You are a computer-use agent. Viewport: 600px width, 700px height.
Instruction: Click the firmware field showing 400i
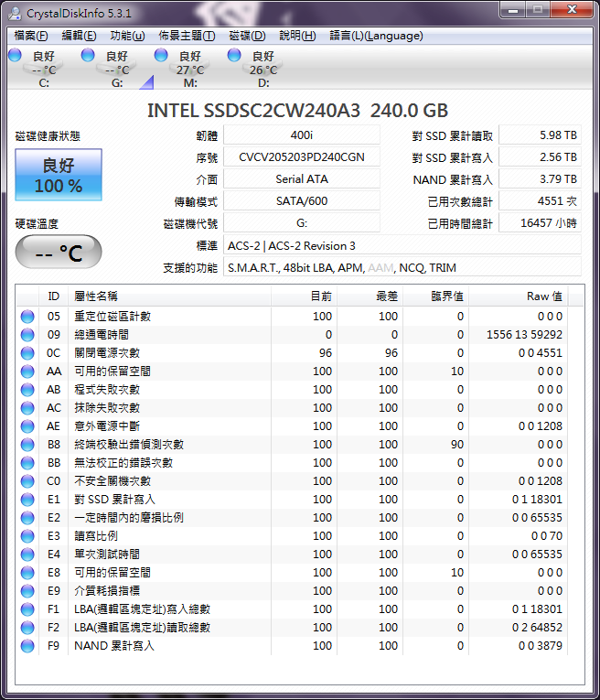(302, 135)
